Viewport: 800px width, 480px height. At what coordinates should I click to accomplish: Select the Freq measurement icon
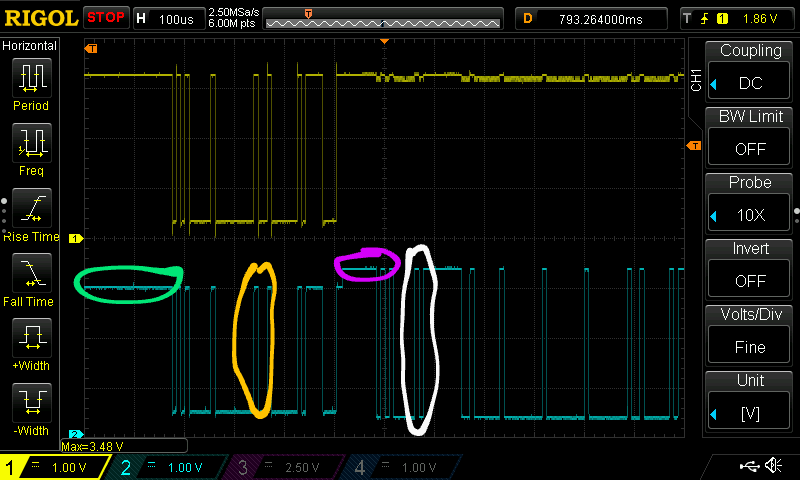pyautogui.click(x=31, y=143)
